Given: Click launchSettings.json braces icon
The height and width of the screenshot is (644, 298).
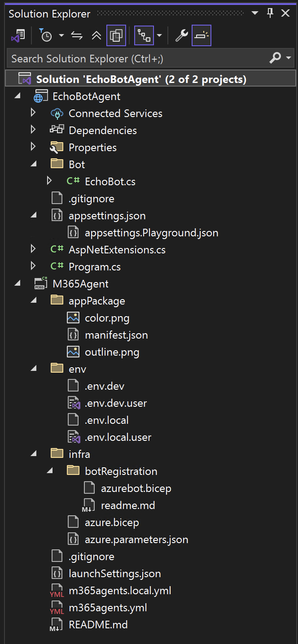Looking at the screenshot, I should 57,573.
